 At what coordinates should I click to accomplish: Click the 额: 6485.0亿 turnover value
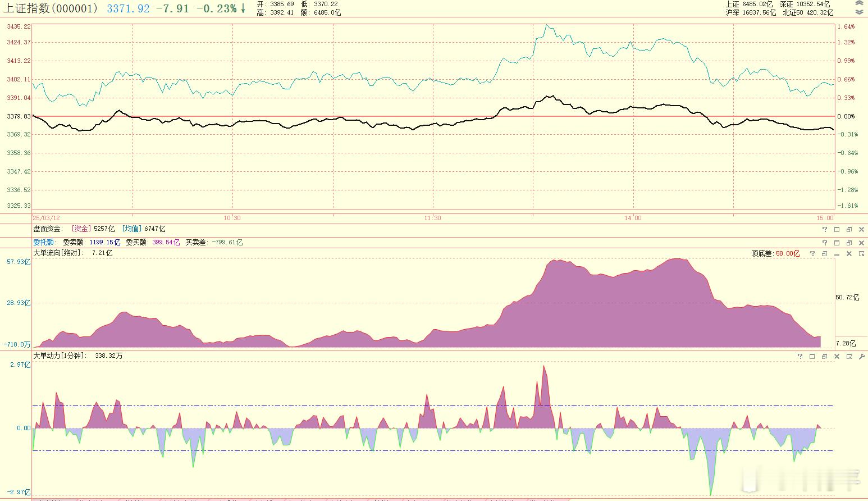321,12
